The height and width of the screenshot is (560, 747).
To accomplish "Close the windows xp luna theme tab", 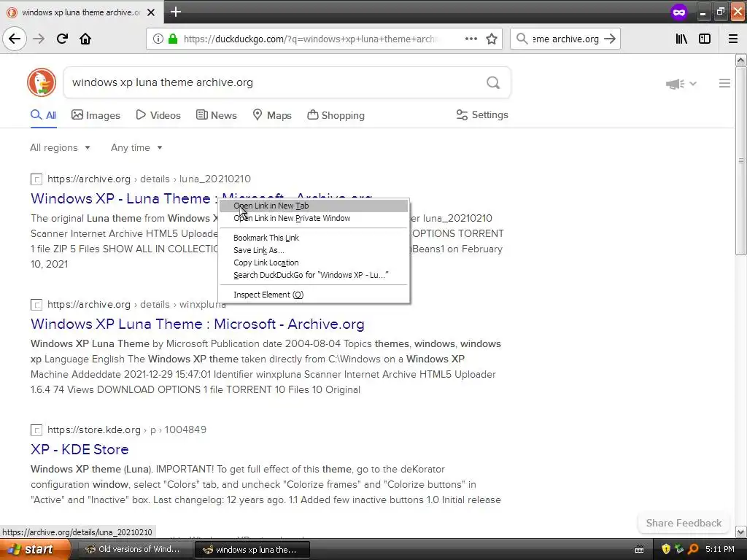I will coord(151,12).
